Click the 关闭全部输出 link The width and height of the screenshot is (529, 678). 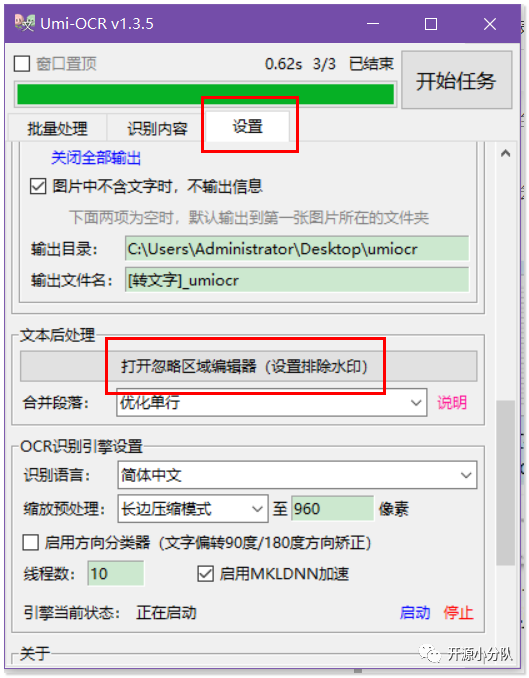click(x=96, y=158)
